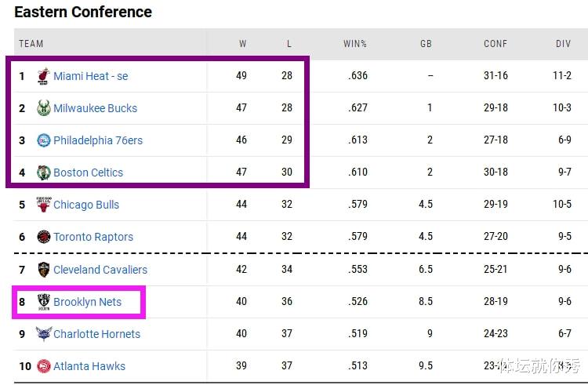Click the Toronto Raptors logo

click(43, 237)
